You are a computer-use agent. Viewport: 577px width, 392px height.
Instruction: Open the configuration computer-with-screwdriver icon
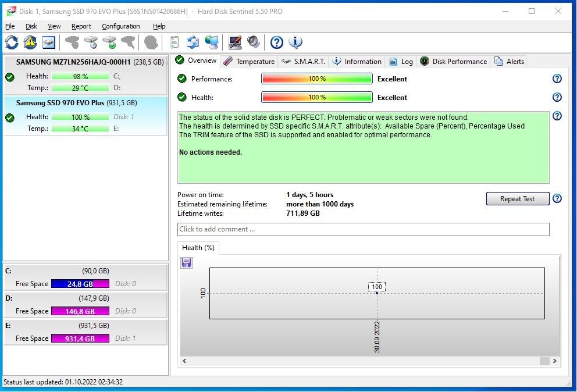[234, 42]
